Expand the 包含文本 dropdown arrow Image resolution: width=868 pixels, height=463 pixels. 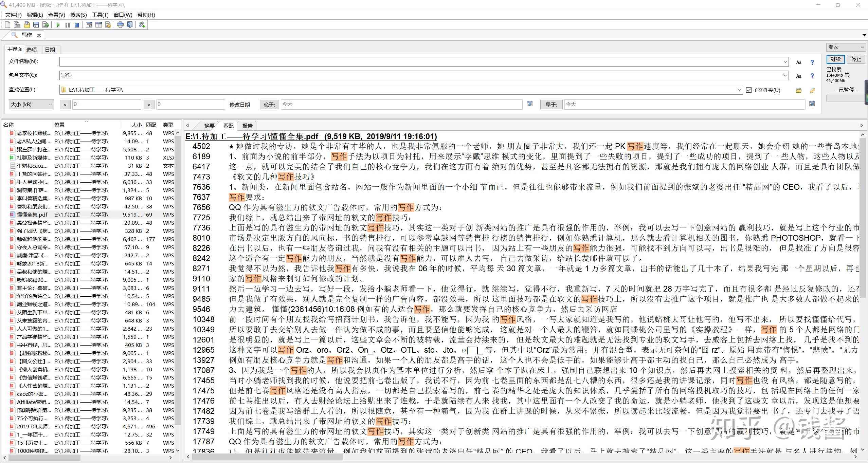[x=785, y=75]
